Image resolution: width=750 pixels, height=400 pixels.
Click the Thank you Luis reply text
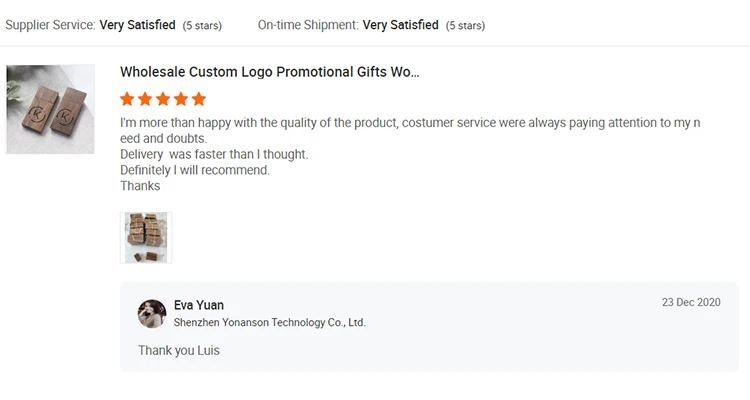(x=179, y=350)
